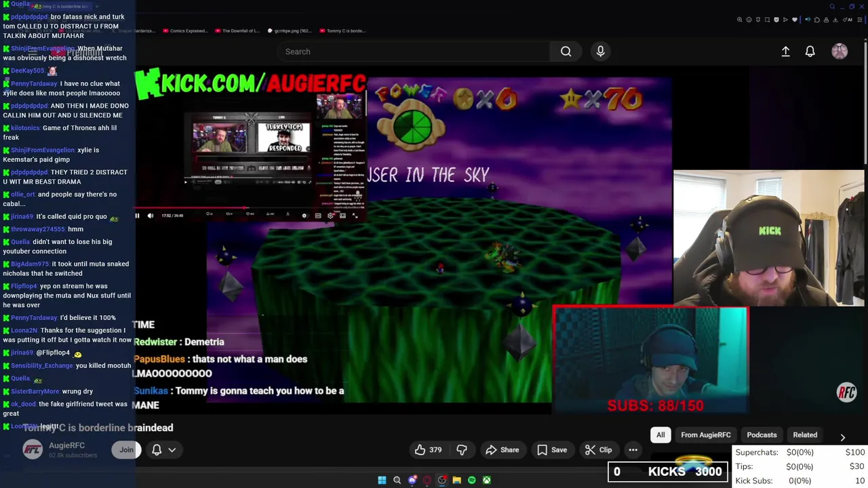Open the account avatar menu
868x488 pixels.
[x=840, y=52]
